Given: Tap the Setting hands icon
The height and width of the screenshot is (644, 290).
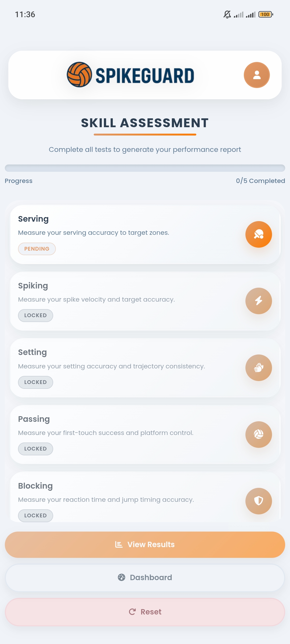Looking at the screenshot, I should pyautogui.click(x=259, y=368).
